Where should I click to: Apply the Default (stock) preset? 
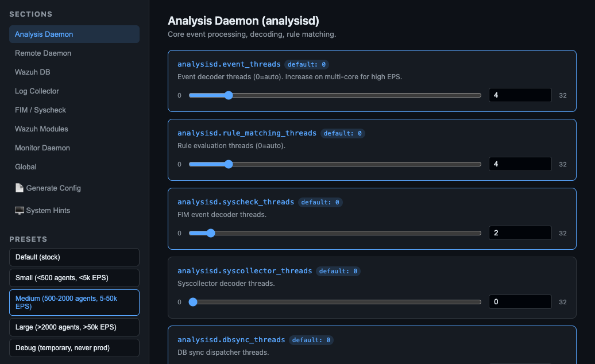75,257
